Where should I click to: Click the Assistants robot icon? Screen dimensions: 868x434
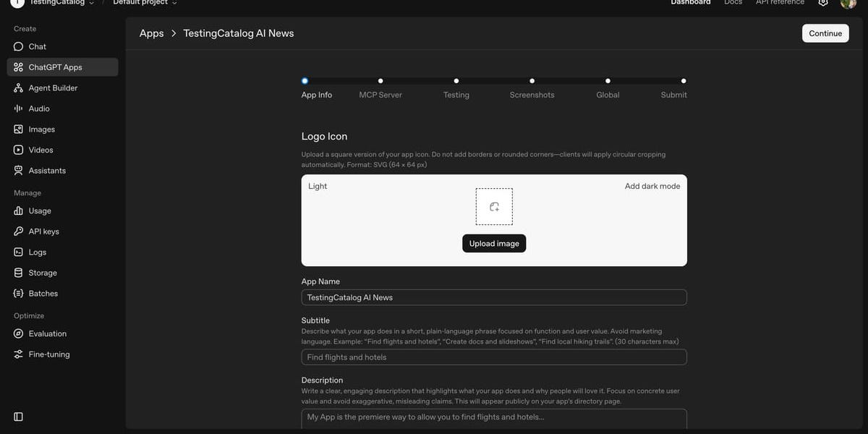(x=19, y=171)
